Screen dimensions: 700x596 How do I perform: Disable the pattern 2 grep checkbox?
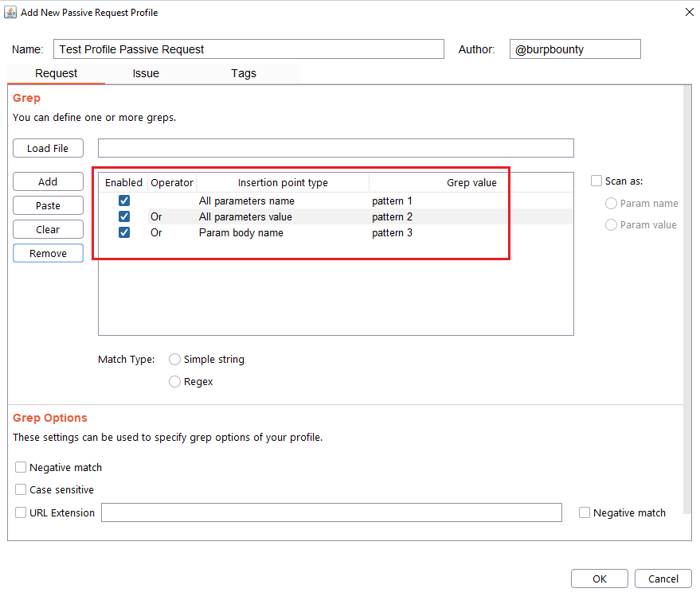(x=124, y=216)
